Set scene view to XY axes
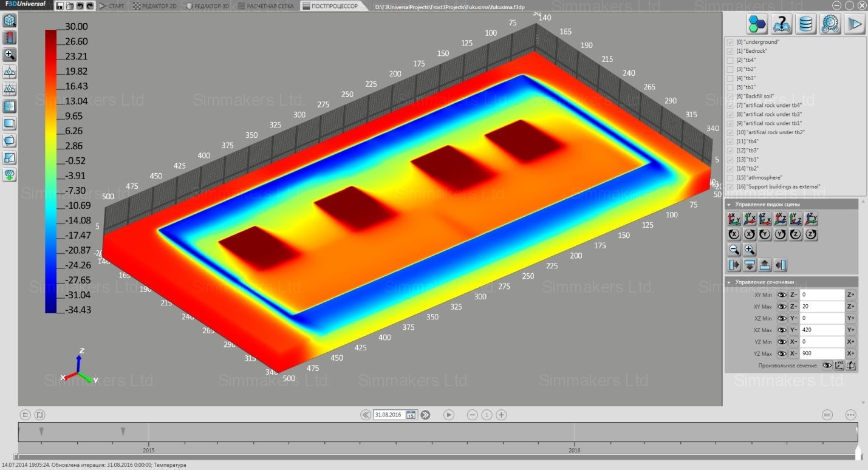 (x=734, y=219)
